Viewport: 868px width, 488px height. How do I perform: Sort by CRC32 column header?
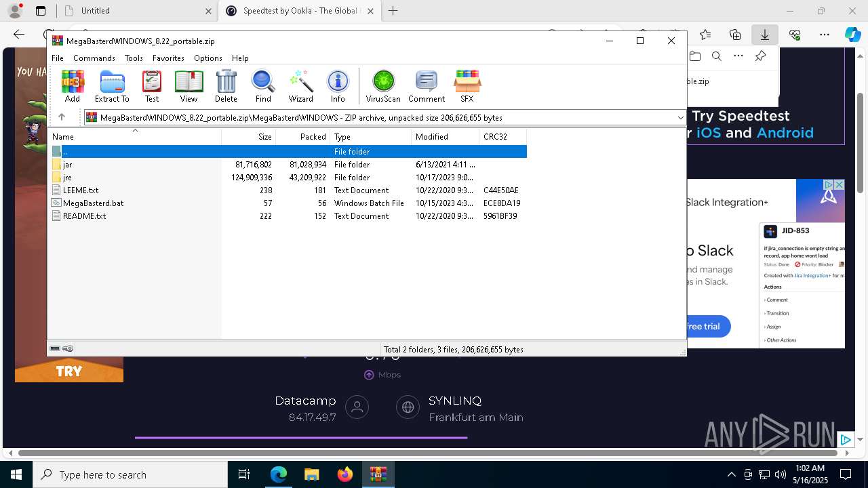pos(502,137)
